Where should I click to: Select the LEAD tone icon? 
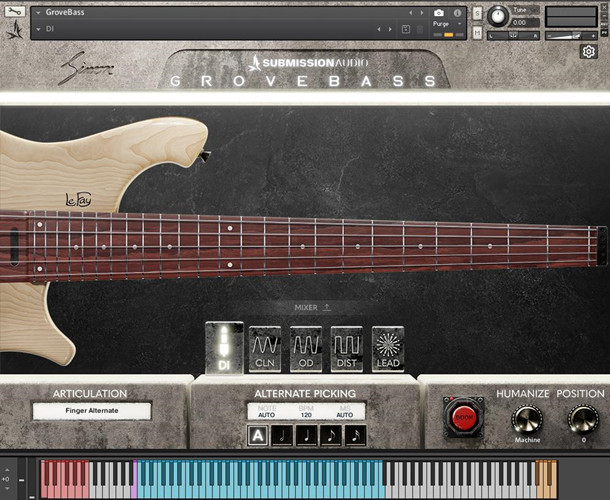pyautogui.click(x=388, y=349)
